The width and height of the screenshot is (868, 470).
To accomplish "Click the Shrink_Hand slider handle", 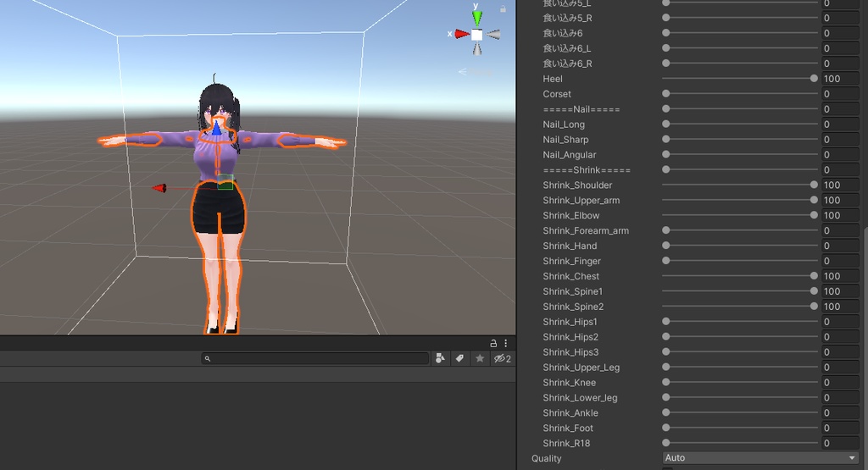I will [666, 246].
